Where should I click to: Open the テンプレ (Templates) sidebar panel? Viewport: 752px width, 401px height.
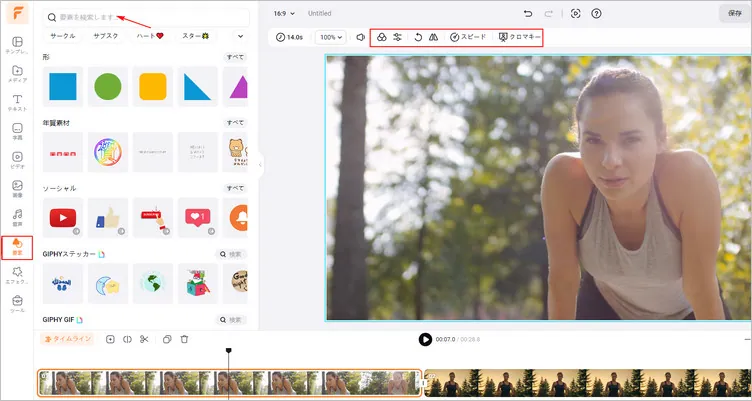click(x=17, y=45)
